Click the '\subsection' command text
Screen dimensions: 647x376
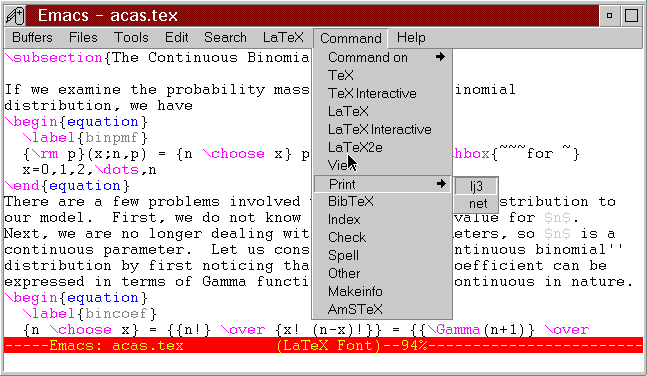point(53,58)
